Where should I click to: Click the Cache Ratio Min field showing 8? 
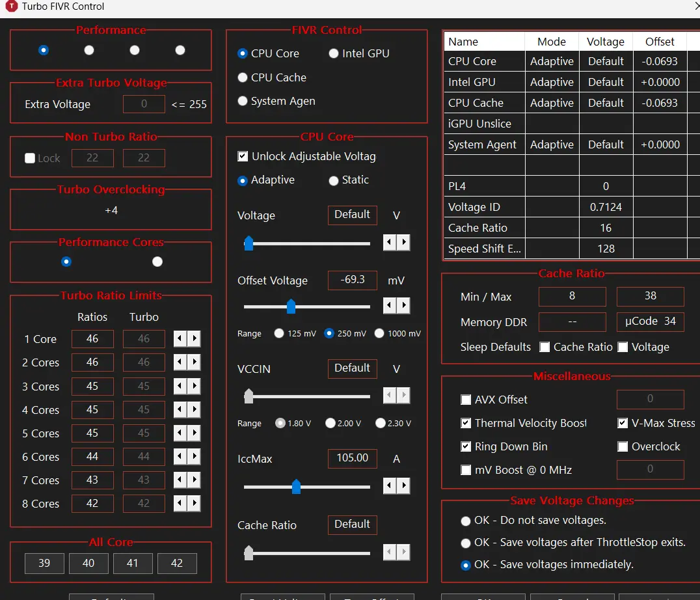click(572, 296)
